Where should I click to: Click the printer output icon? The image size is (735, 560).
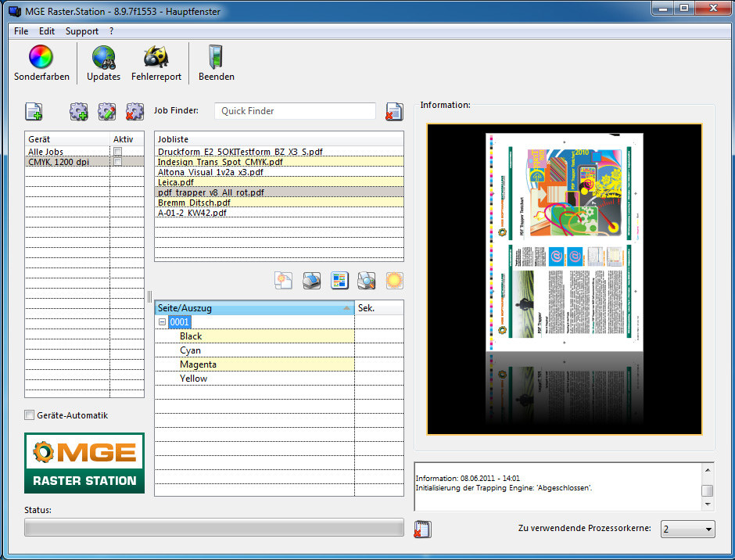click(311, 281)
